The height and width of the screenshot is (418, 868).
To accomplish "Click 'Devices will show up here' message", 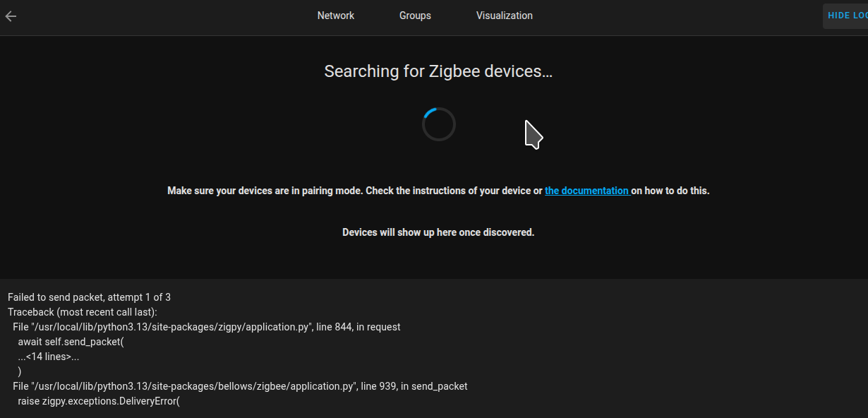I will point(438,232).
